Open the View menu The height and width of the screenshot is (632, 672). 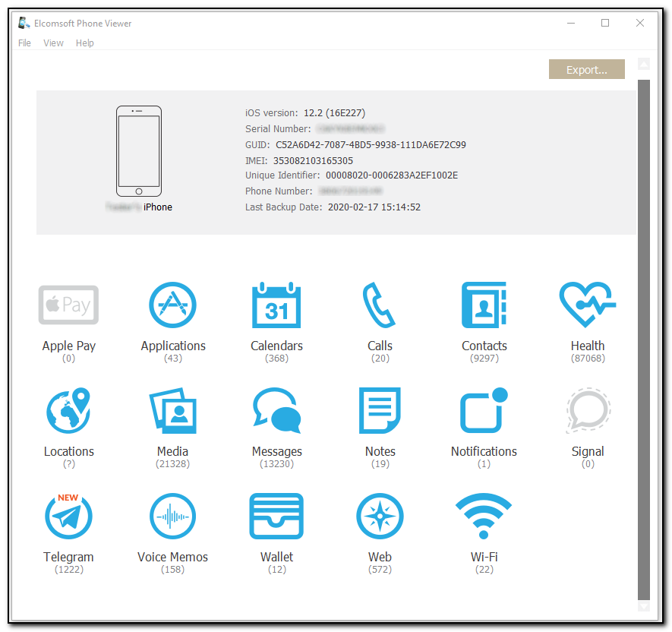point(53,43)
